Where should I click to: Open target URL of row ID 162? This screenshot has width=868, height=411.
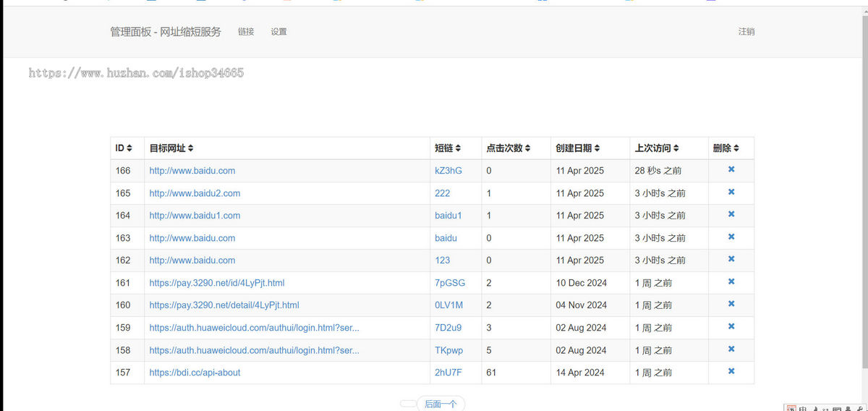[192, 260]
